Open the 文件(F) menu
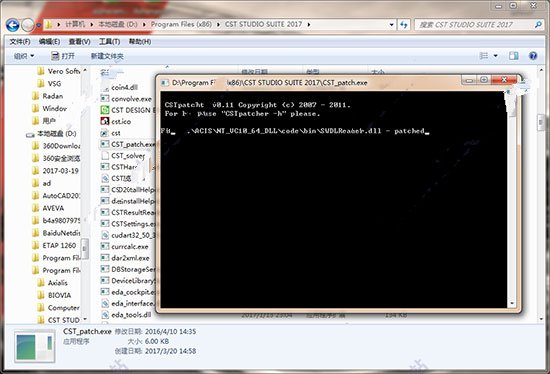550x374 pixels. pyautogui.click(x=20, y=42)
